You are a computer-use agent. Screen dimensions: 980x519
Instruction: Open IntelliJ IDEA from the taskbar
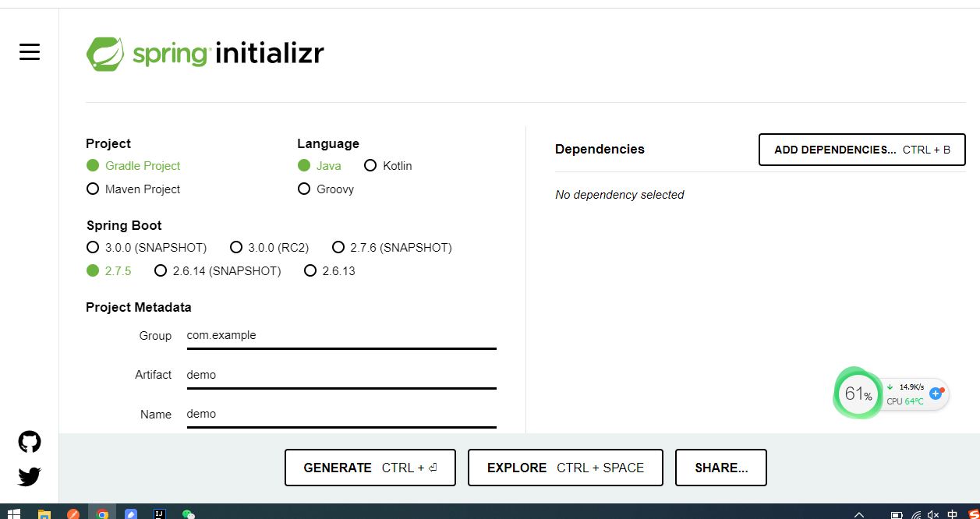pyautogui.click(x=160, y=514)
